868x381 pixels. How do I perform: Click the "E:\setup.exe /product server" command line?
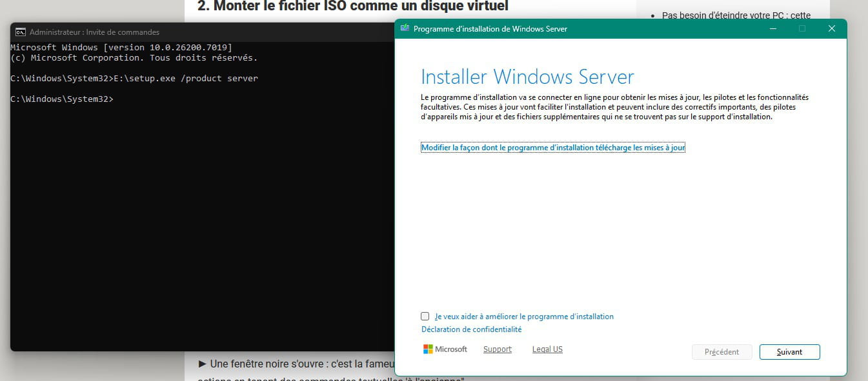click(134, 79)
